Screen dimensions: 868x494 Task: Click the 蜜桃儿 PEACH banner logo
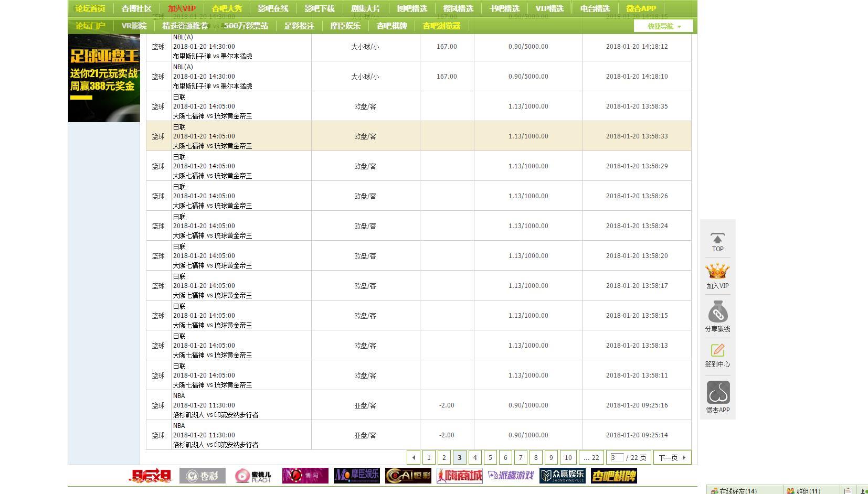253,476
